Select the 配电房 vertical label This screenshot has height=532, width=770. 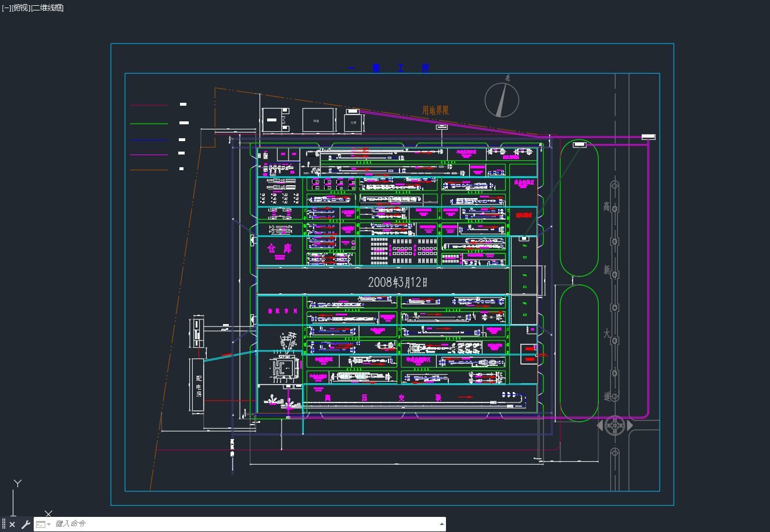click(199, 386)
